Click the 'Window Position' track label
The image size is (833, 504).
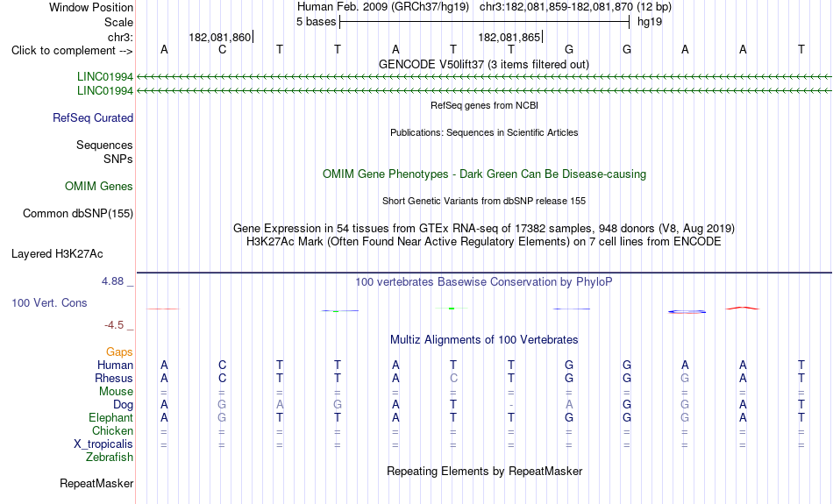click(x=91, y=7)
